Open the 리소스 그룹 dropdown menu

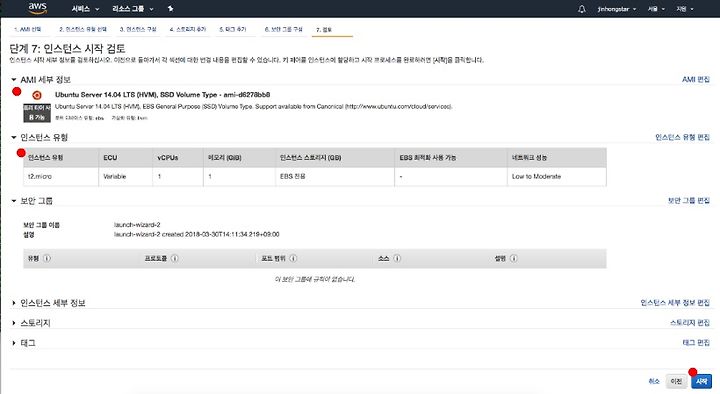pos(133,9)
